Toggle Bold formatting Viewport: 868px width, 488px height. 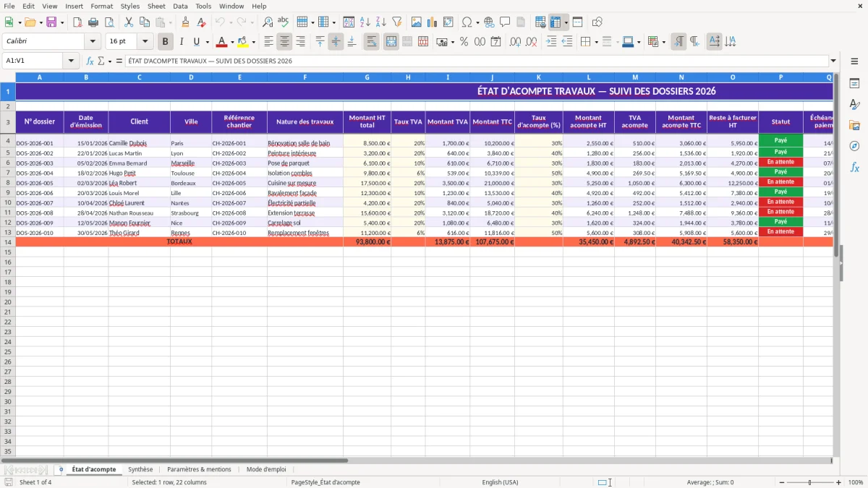(x=166, y=42)
